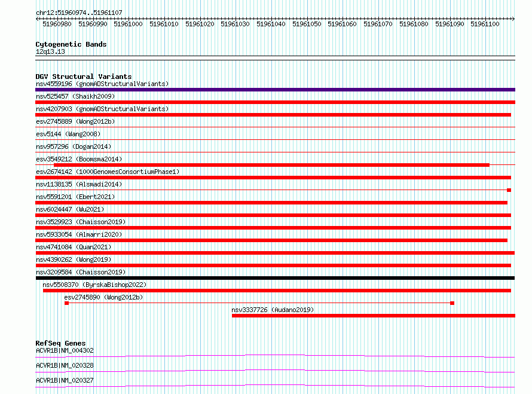Select nsv5591201 (Ebert2021) label
This screenshot has height=394, width=532.
[x=75, y=197]
